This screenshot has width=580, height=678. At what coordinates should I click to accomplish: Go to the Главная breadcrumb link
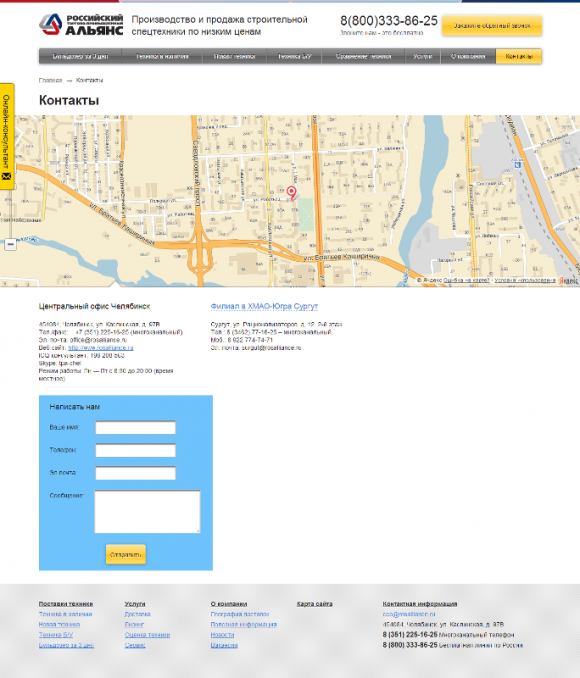(50, 80)
